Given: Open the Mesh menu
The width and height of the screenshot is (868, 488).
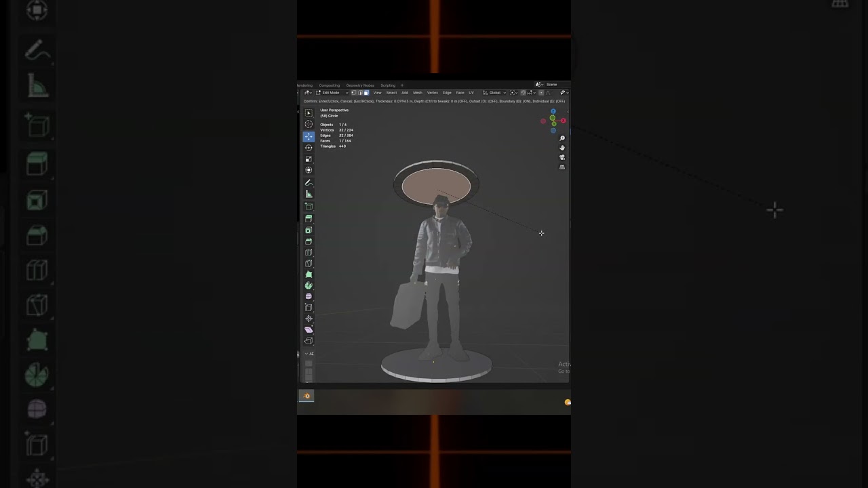Looking at the screenshot, I should 418,93.
